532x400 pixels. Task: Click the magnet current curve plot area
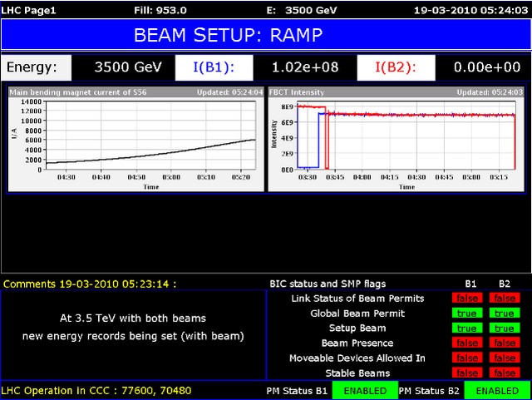pyautogui.click(x=150, y=136)
